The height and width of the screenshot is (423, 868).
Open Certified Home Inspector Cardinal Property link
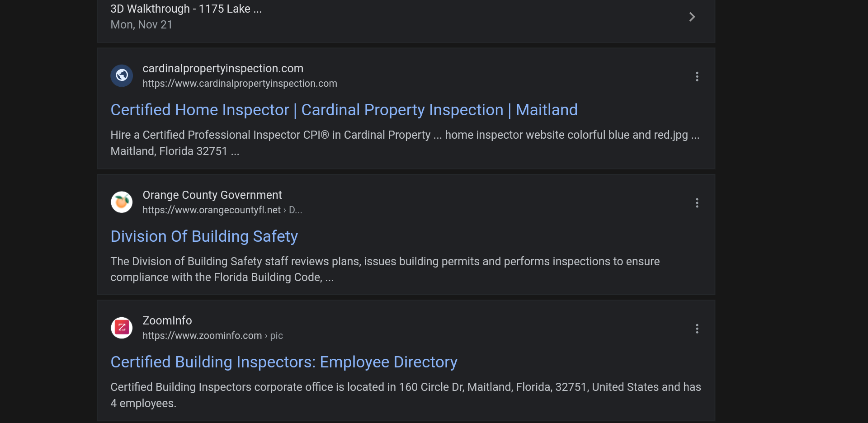(344, 110)
